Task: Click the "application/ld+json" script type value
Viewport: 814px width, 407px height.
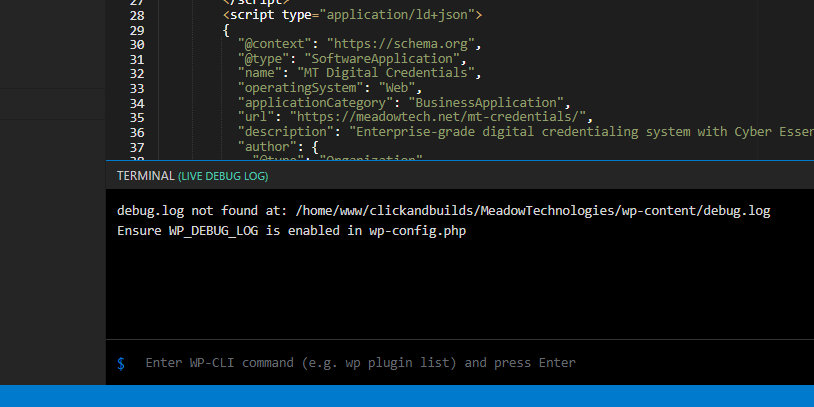Action: click(397, 15)
